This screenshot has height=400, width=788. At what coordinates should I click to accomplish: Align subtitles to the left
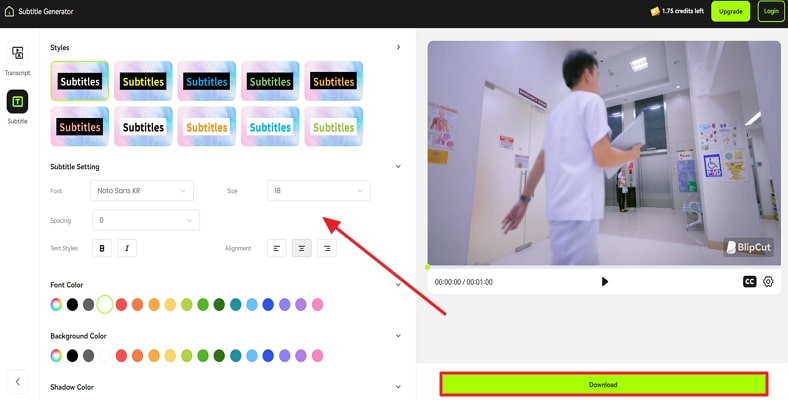click(277, 248)
